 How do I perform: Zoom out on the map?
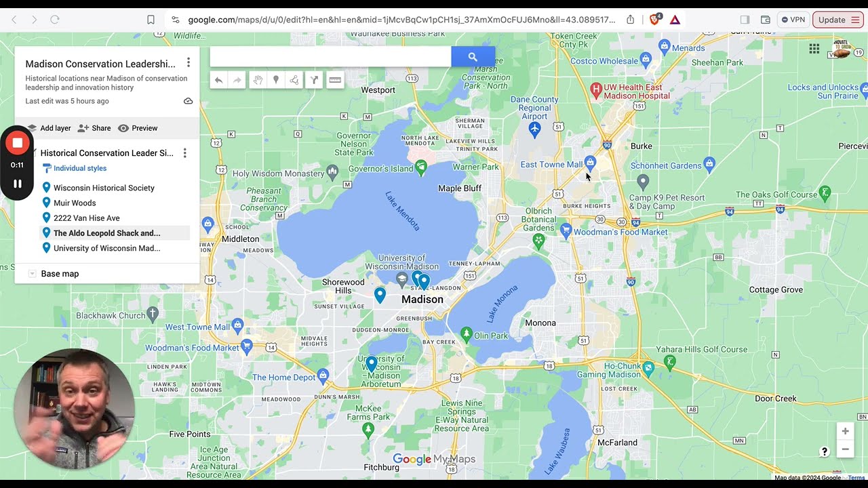click(x=845, y=449)
